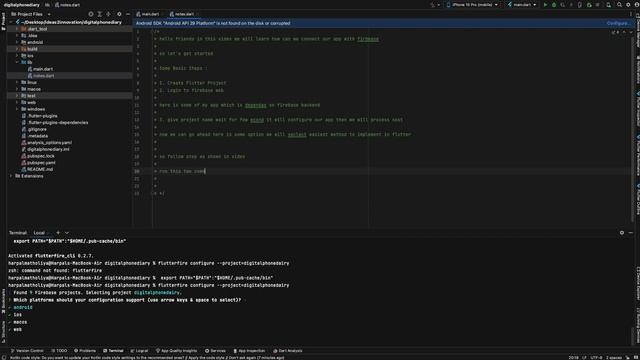Open the App Inspection tool window
The width and height of the screenshot is (640, 360).
(249, 351)
